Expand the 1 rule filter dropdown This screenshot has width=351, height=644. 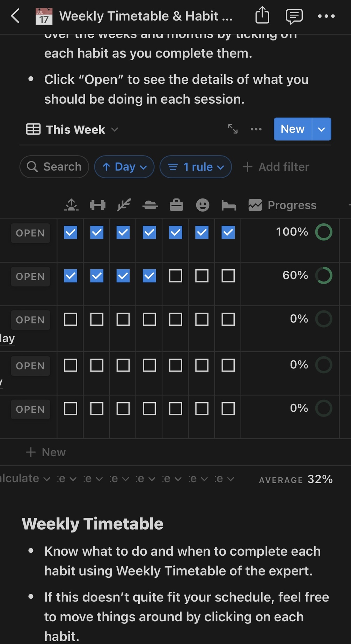[196, 167]
